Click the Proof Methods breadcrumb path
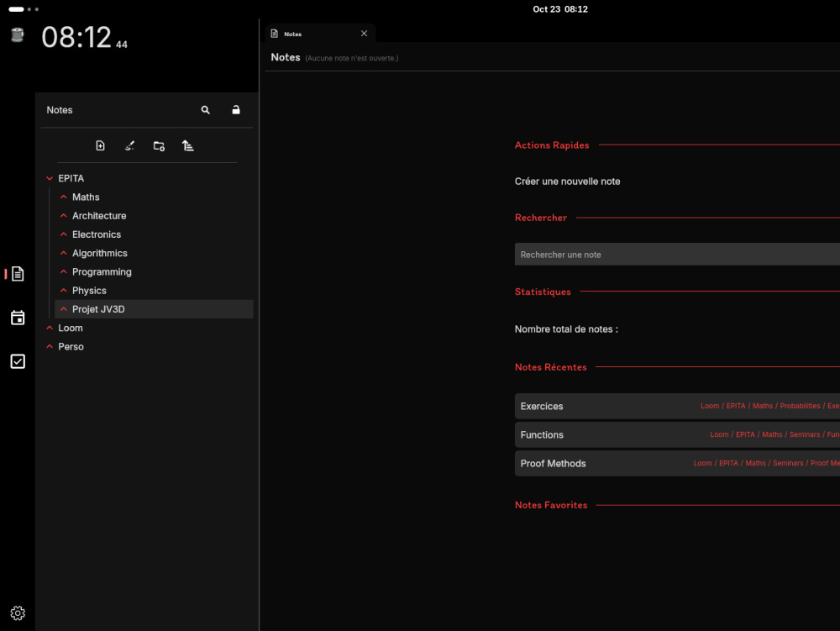 767,463
